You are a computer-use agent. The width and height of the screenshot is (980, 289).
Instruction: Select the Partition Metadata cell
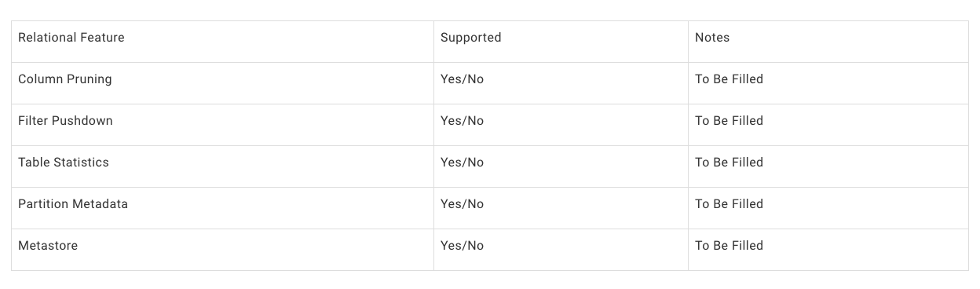coord(222,208)
